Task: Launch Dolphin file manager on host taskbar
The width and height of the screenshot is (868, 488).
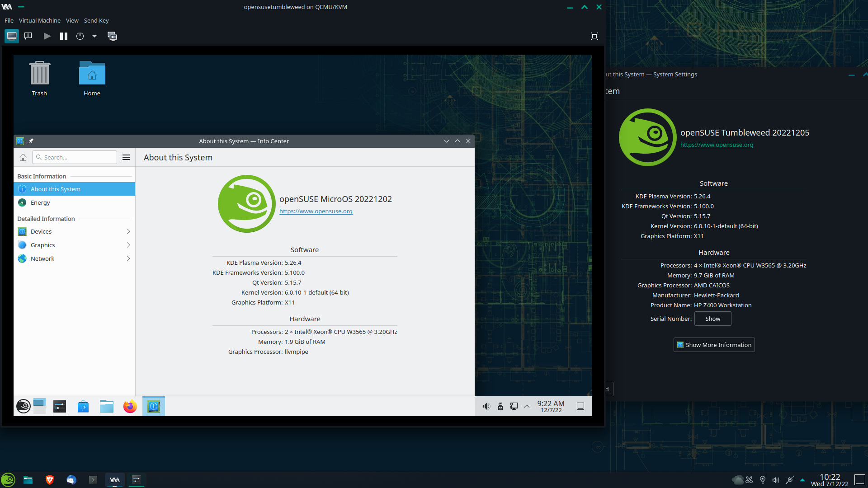Action: coord(28,479)
